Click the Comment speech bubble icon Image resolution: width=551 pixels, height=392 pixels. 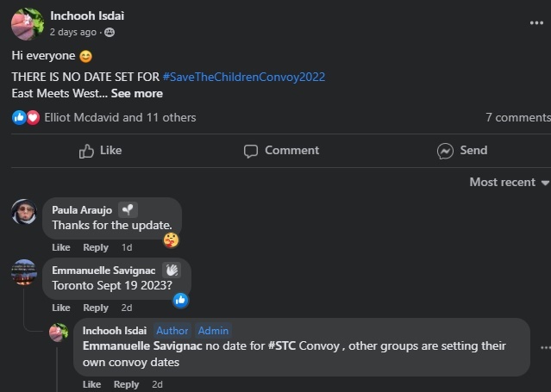251,151
